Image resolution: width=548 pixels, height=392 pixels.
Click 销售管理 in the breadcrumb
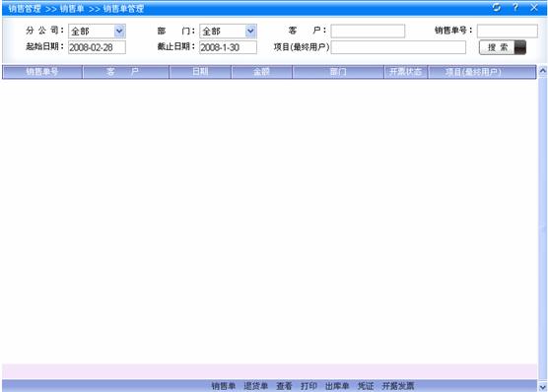click(x=25, y=9)
